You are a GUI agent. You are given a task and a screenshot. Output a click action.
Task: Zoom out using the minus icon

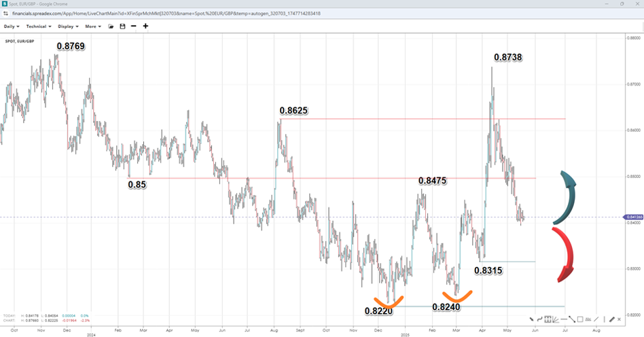(133, 26)
